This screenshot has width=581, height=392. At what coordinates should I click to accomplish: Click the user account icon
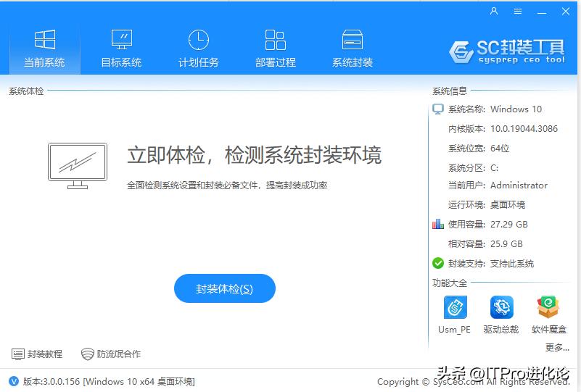[494, 11]
